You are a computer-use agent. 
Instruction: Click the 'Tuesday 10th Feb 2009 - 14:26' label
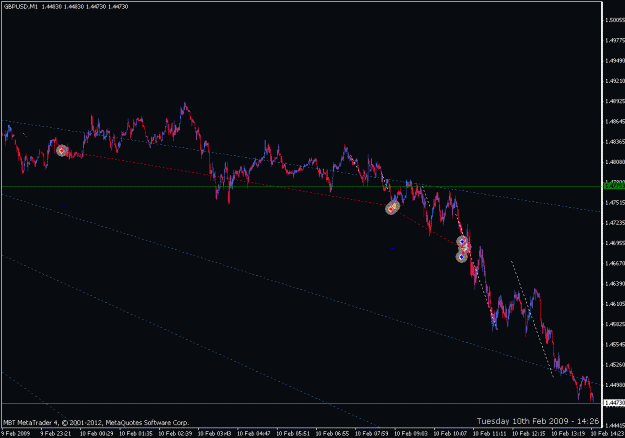pyautogui.click(x=538, y=421)
